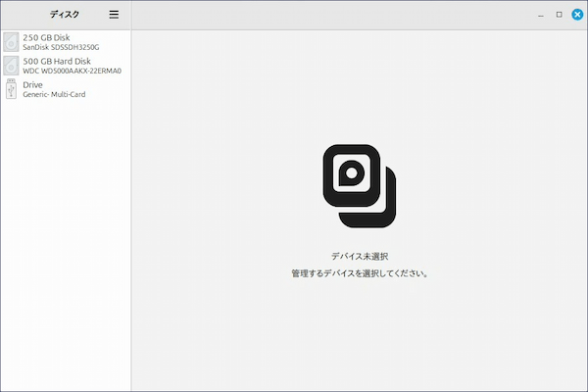
Task: Click the ディスク sidebar title
Action: 65,15
